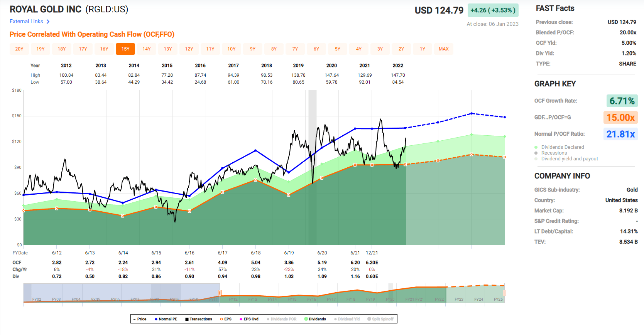Toggle the Dividends legend entry
Viewport: 644px width, 335px height.
coord(315,319)
